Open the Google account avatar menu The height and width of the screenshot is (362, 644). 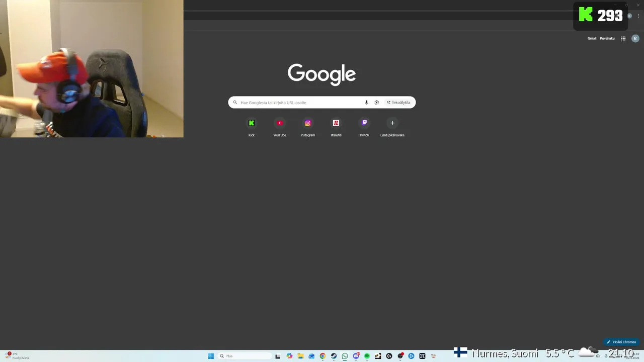click(x=635, y=38)
